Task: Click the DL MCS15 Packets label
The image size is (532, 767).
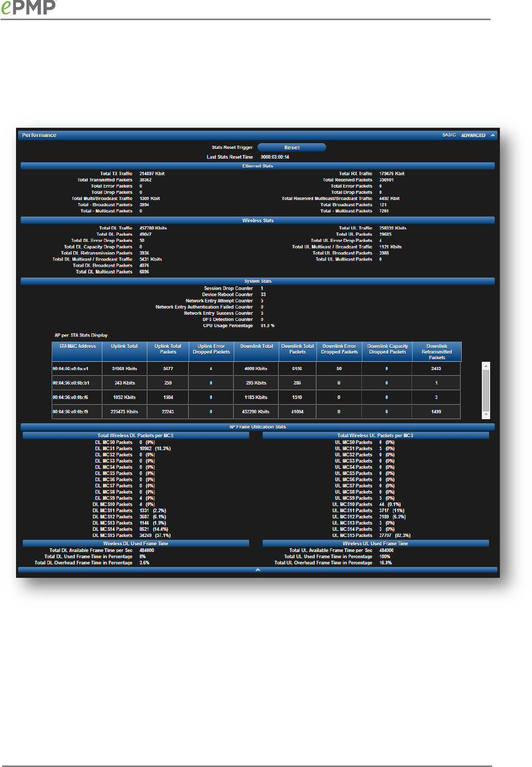Action: (113, 535)
